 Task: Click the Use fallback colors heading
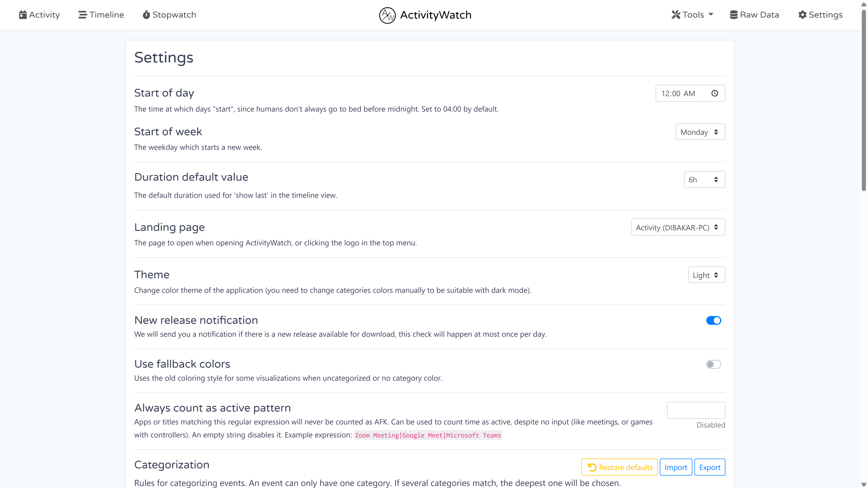pos(182,364)
